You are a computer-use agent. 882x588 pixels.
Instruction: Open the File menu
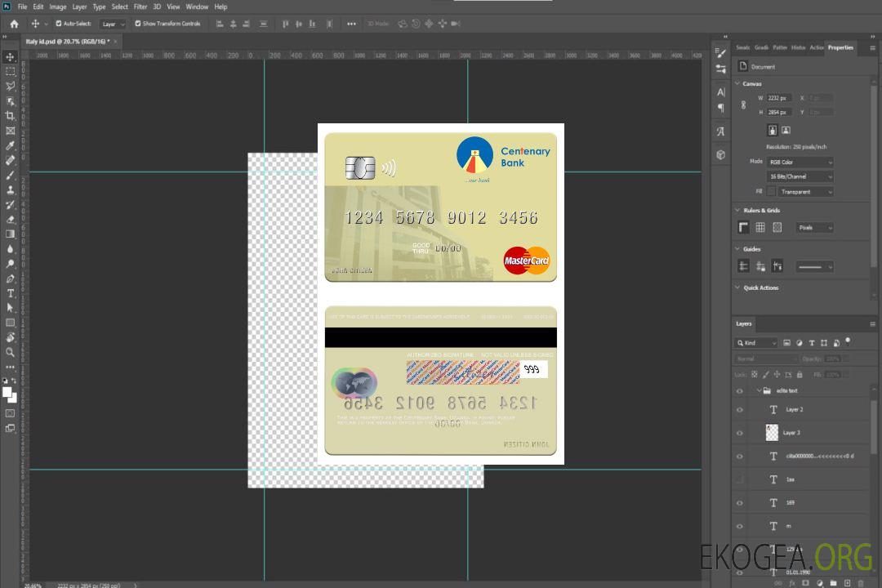pos(23,7)
